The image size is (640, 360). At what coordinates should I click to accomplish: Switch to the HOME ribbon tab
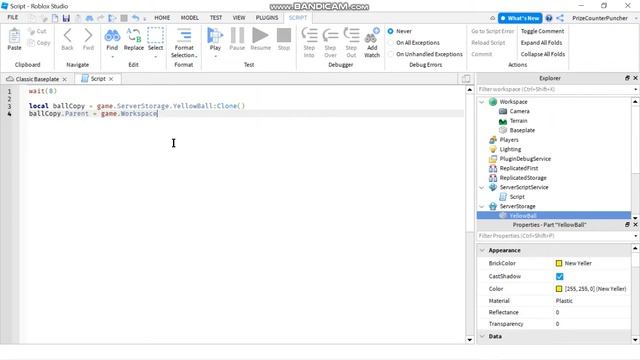pos(162,18)
